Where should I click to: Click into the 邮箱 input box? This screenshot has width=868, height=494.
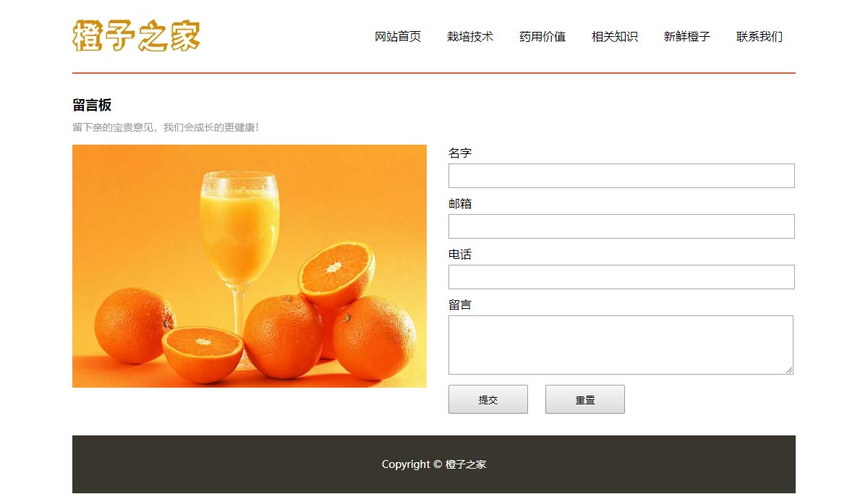tap(621, 226)
